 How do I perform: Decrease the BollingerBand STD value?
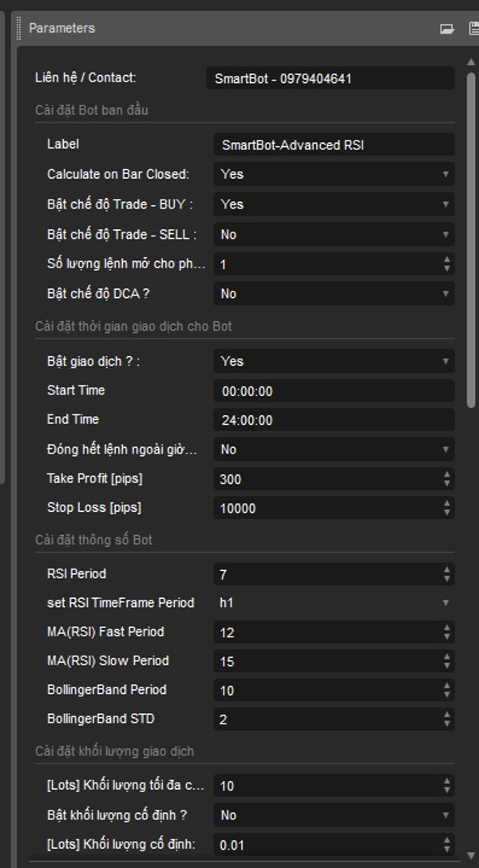pyautogui.click(x=446, y=723)
